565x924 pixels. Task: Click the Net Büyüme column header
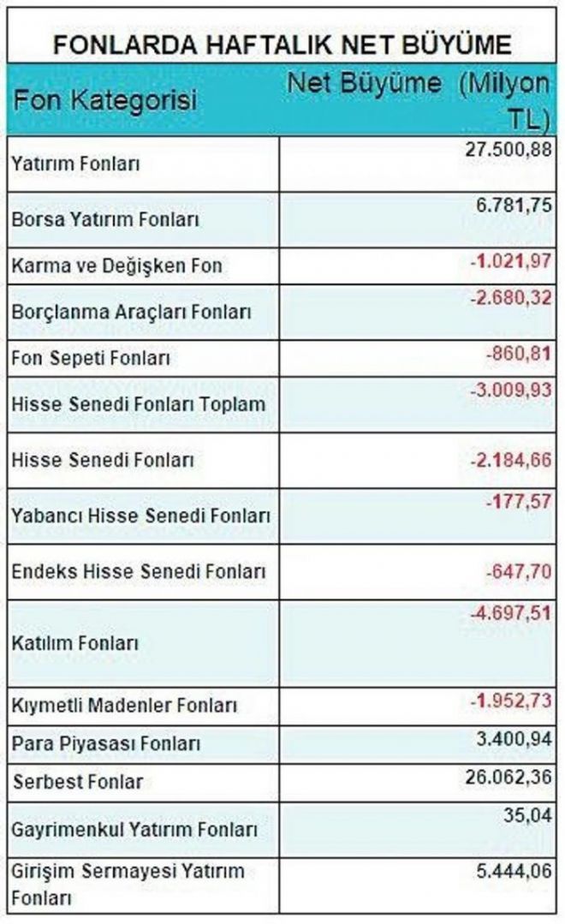tap(418, 101)
